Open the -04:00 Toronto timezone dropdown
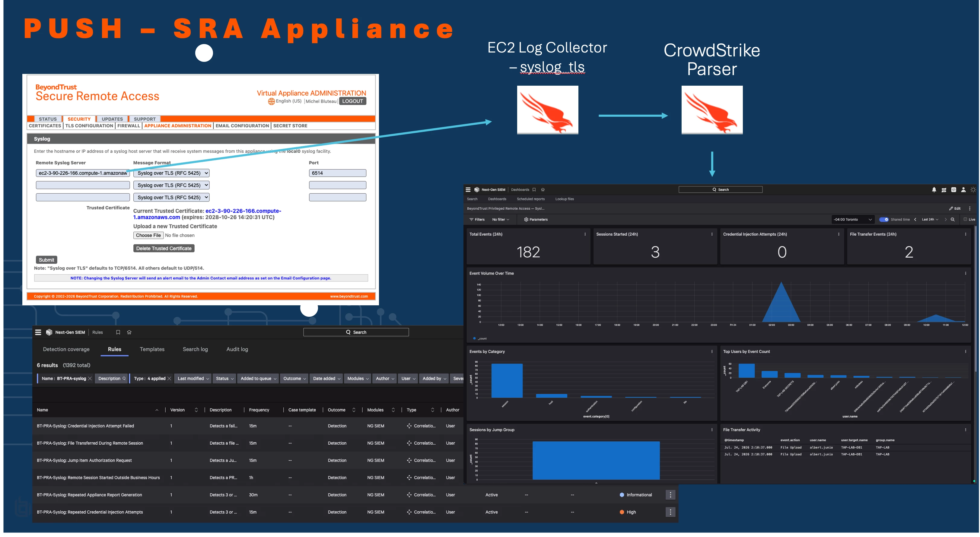The width and height of the screenshot is (980, 537). (852, 219)
